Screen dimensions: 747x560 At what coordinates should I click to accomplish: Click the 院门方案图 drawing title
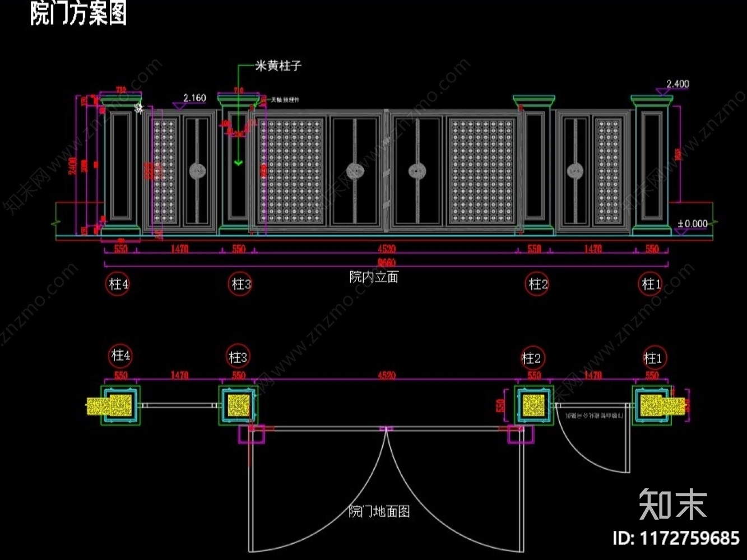78,13
